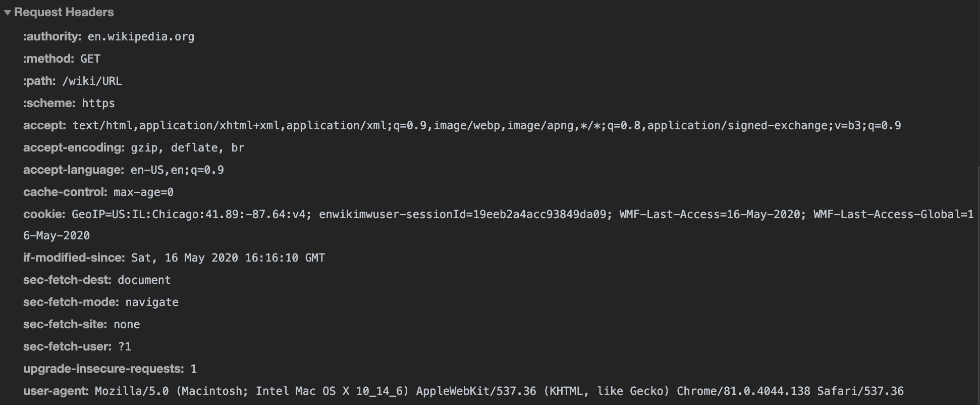
Task: Click the en.wikipedia.org authority value
Action: pos(141,36)
